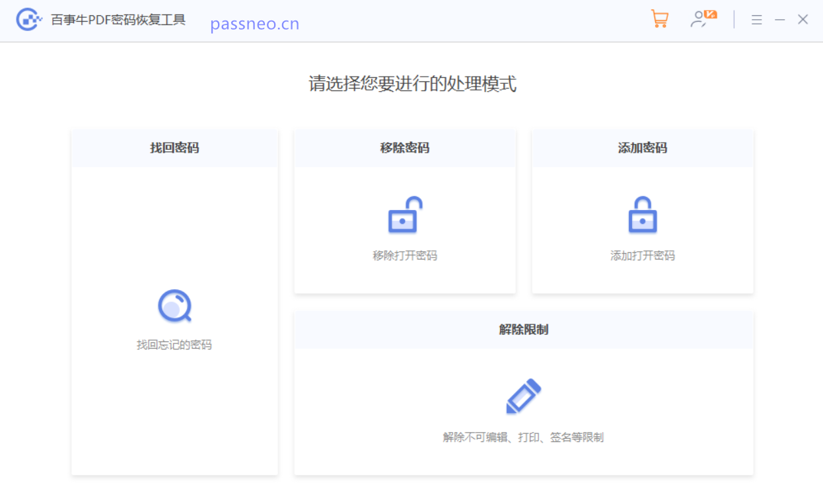
Task: Click the magnifier icon for password recovery
Action: tap(174, 306)
